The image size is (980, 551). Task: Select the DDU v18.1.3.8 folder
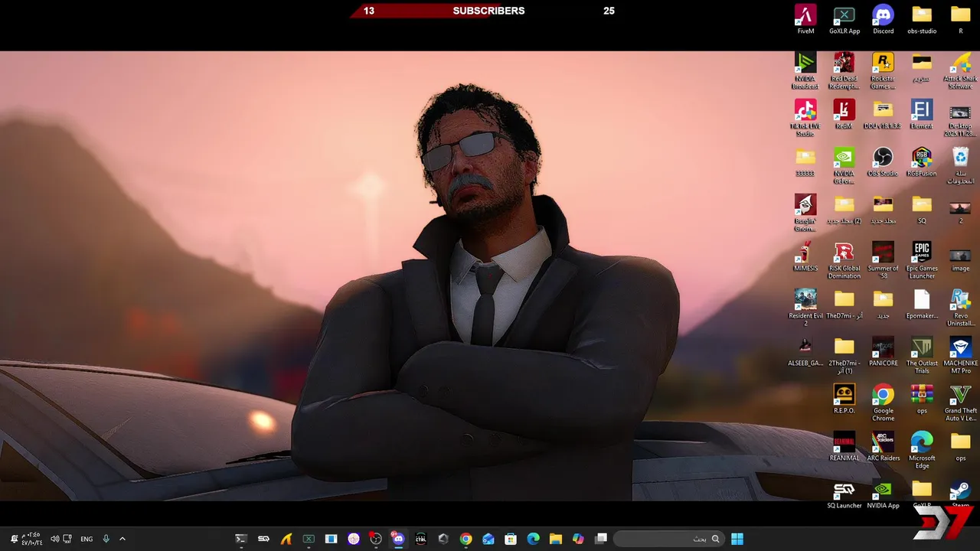point(883,114)
